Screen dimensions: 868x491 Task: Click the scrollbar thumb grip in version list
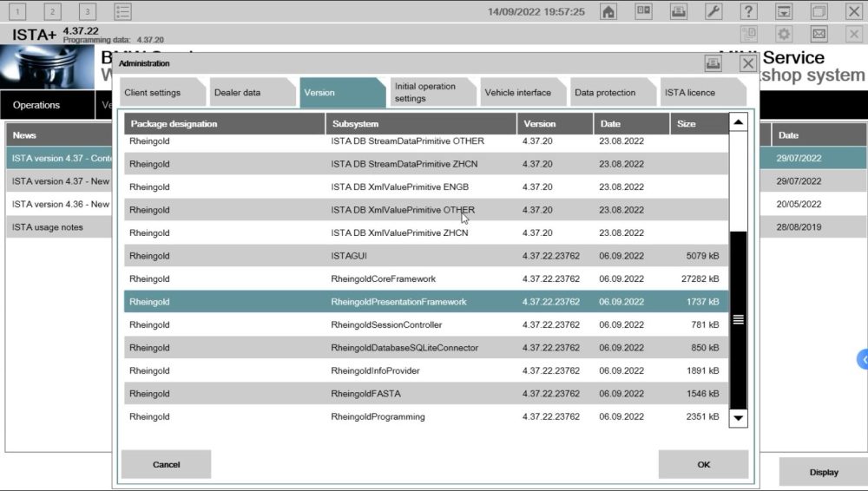pos(738,319)
